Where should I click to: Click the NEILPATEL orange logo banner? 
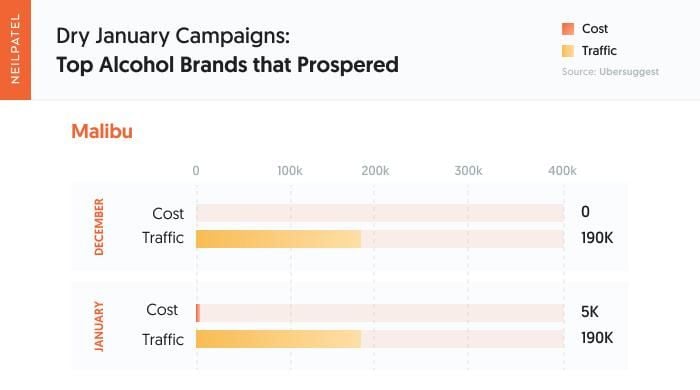16,50
